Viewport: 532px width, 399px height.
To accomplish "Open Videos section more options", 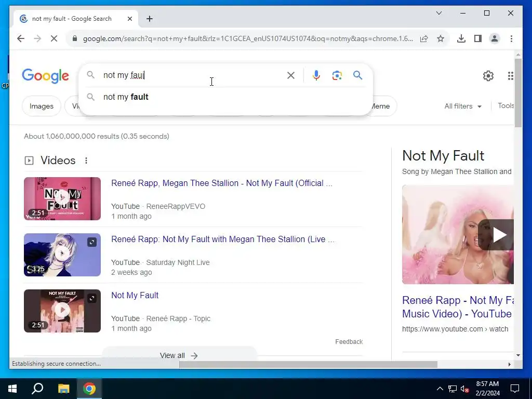I will coord(86,161).
